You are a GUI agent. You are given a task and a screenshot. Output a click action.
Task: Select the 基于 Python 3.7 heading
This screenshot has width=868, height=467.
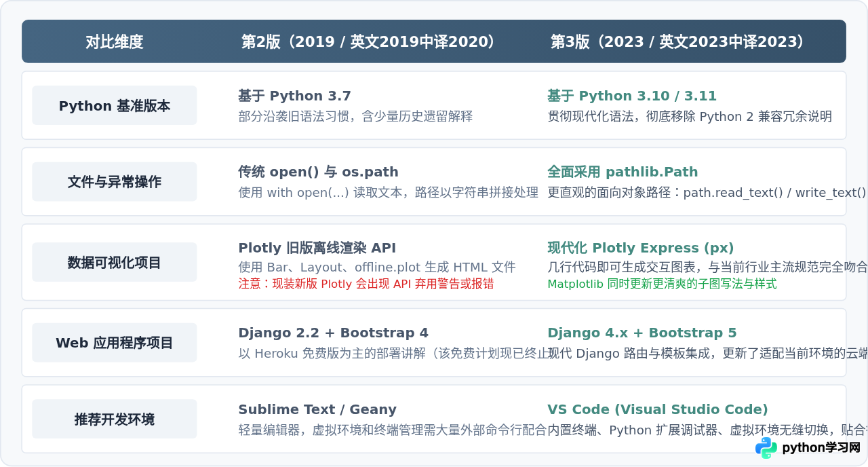[294, 96]
